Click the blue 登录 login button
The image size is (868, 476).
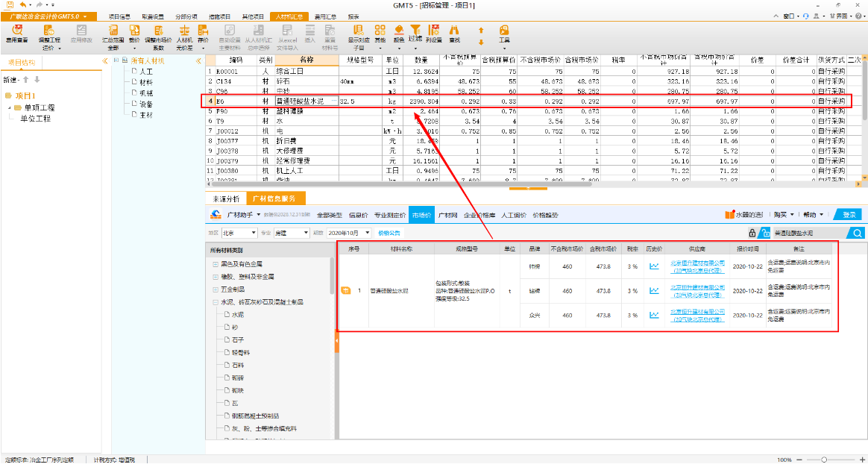849,215
